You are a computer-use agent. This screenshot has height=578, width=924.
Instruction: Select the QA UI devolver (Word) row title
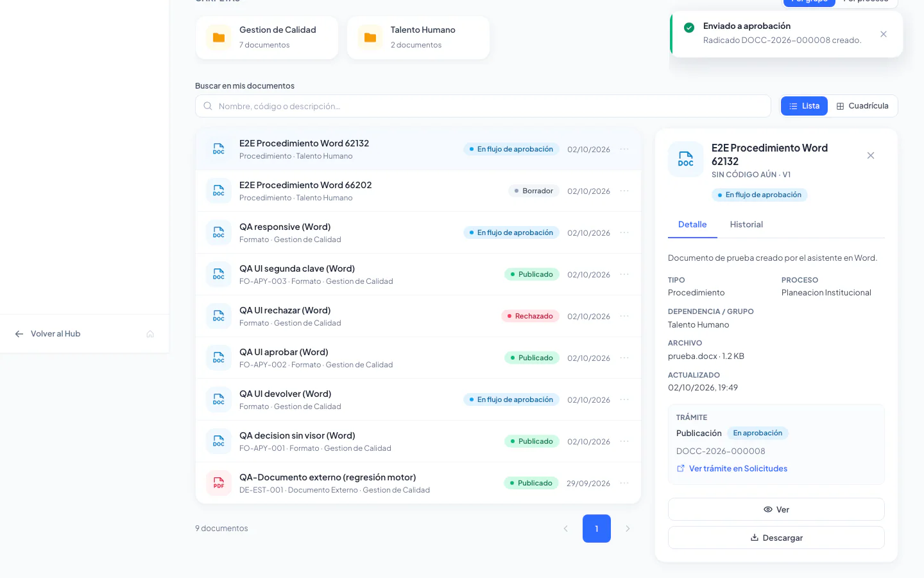coord(286,394)
